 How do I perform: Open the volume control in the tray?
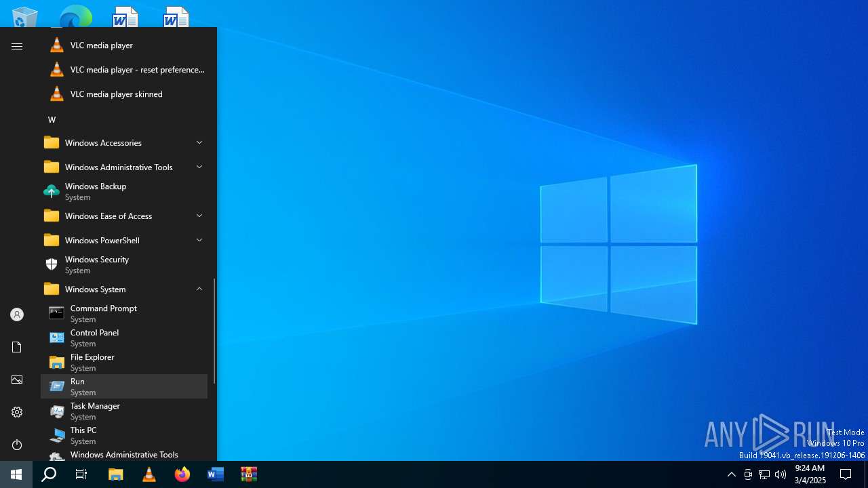[x=781, y=474]
